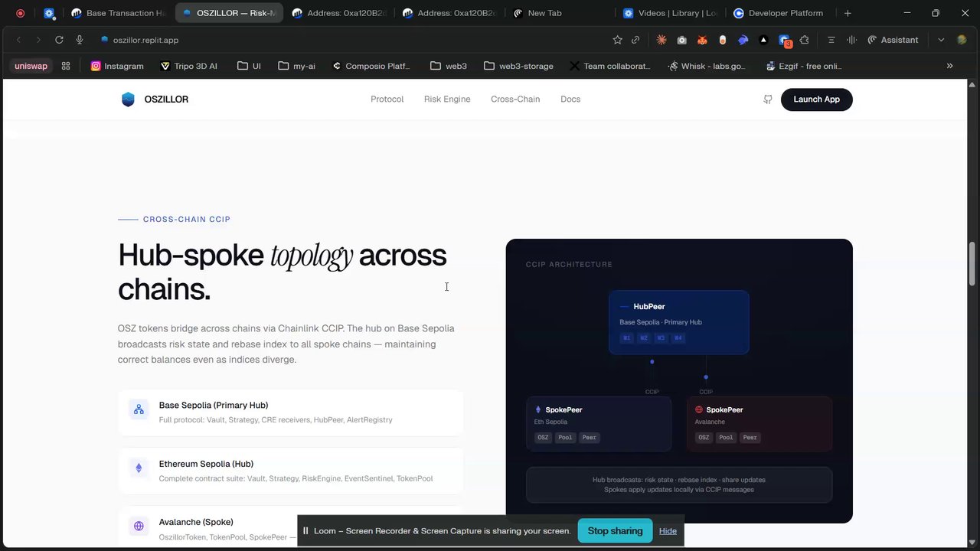Click the black triangle extension icon
Screen dimensions: 980x551
point(763,40)
